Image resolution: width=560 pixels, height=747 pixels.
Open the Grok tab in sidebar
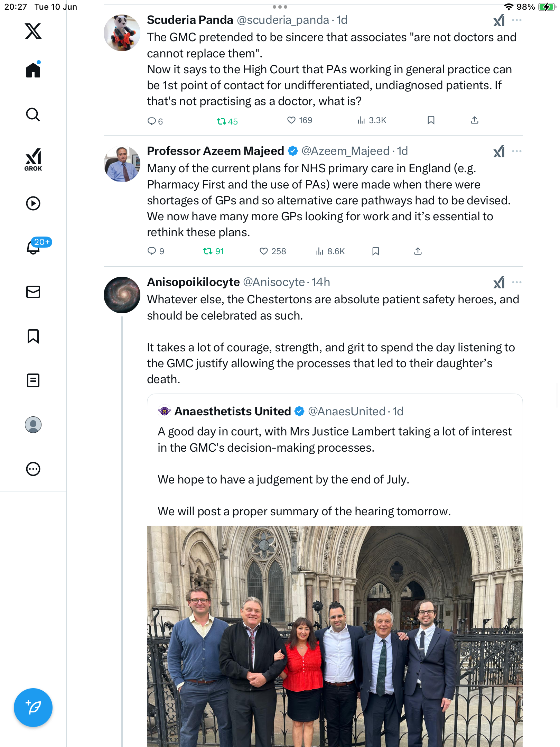tap(33, 159)
